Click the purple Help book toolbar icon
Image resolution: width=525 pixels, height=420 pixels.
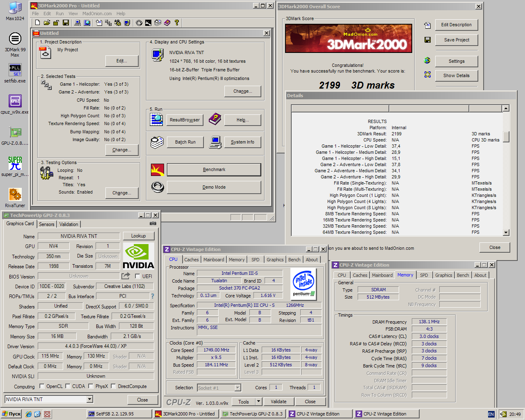tap(167, 23)
